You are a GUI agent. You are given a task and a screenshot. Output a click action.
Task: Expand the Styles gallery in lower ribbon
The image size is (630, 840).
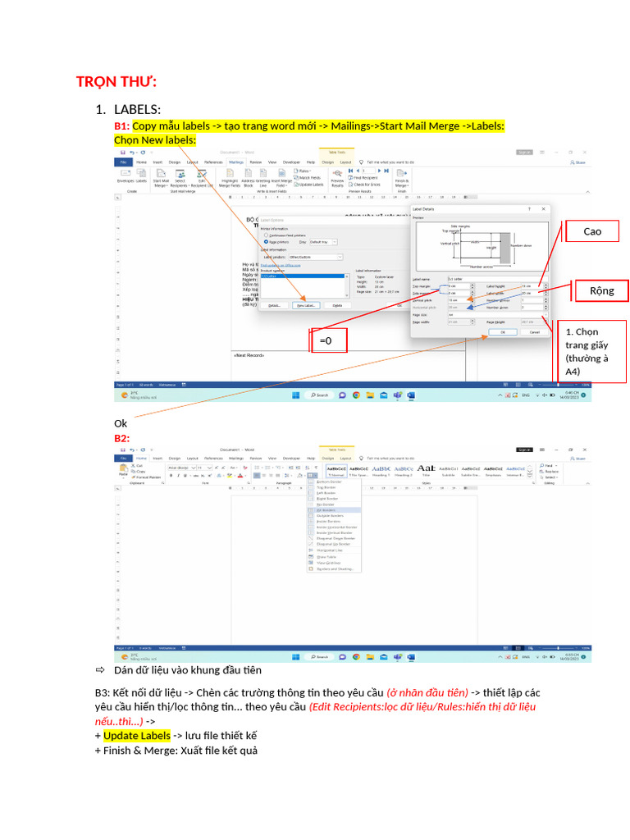click(x=530, y=476)
